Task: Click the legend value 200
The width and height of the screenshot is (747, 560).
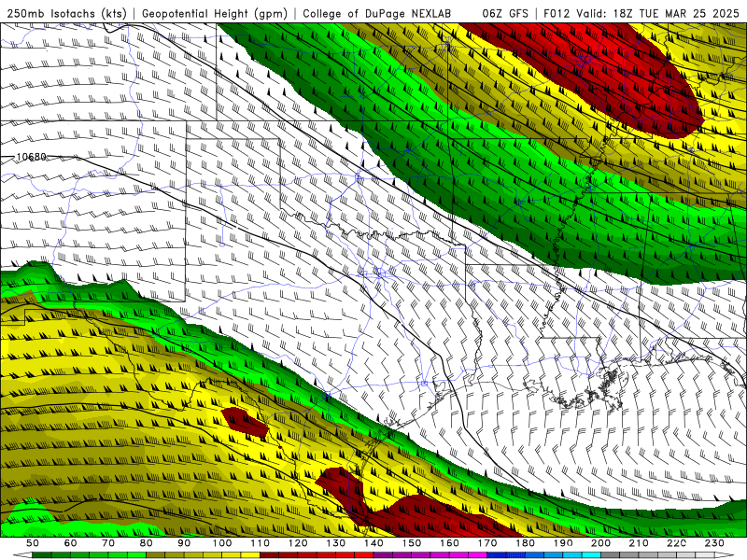Action: click(600, 543)
